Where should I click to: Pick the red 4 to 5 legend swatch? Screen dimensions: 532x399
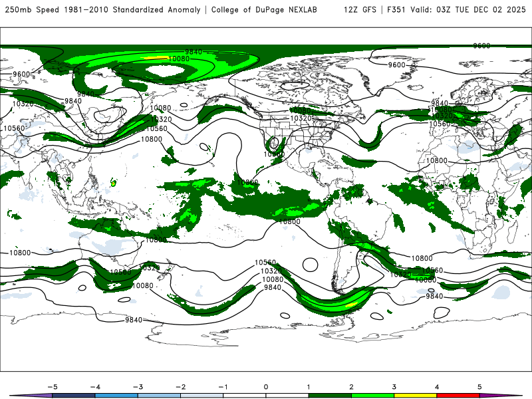tap(458, 396)
